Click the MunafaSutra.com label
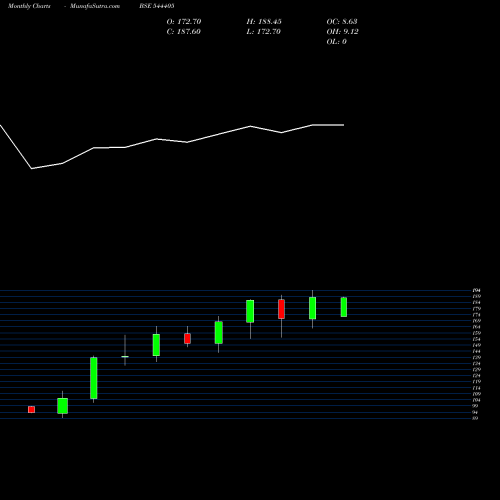 (95, 6)
